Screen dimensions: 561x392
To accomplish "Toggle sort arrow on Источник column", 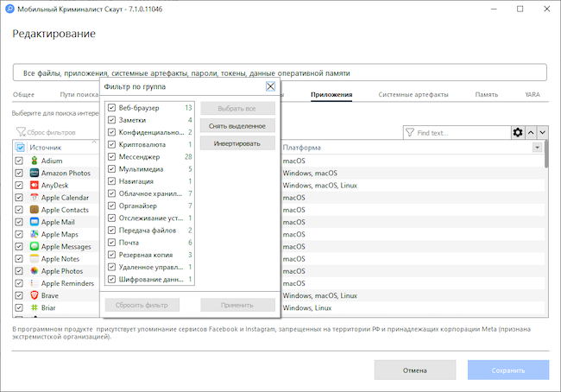I will point(94,142).
